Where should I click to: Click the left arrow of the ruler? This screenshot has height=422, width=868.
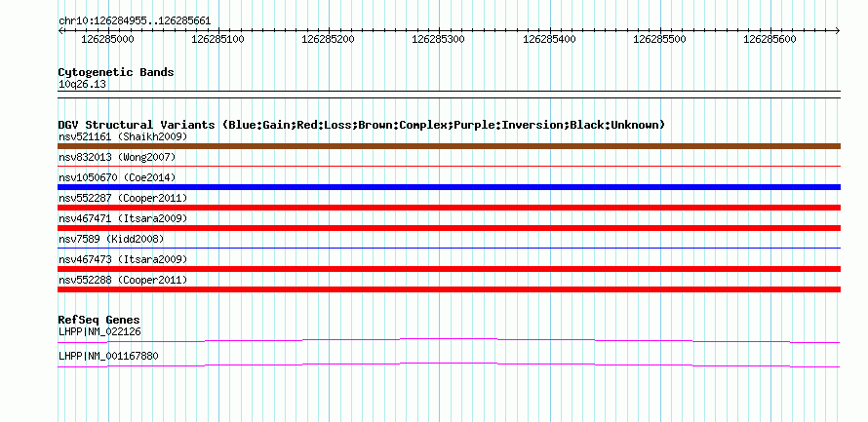point(60,31)
